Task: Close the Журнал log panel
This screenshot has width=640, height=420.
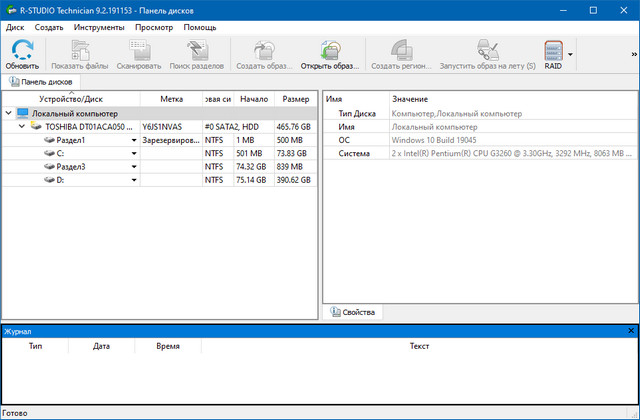Action: pyautogui.click(x=630, y=330)
